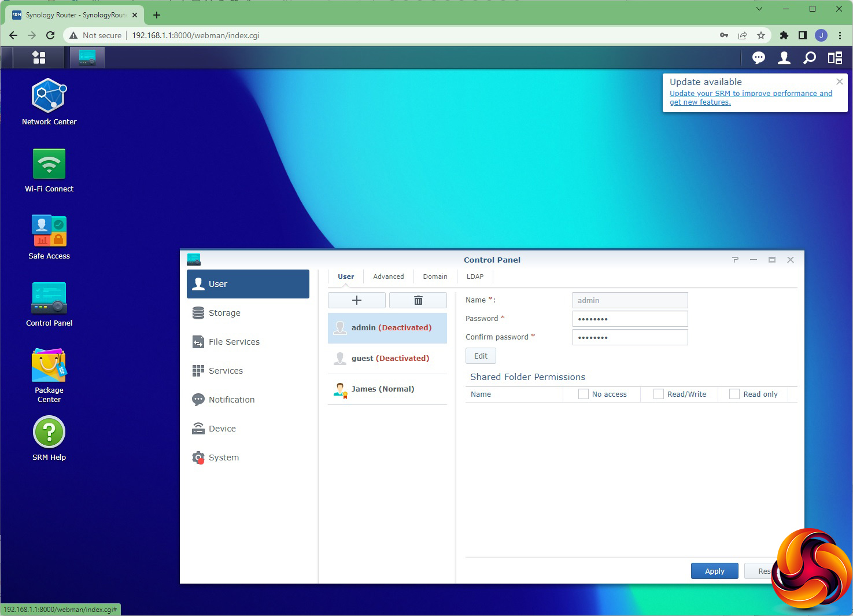The height and width of the screenshot is (616, 853).
Task: Open browser side panel icon
Action: point(803,35)
